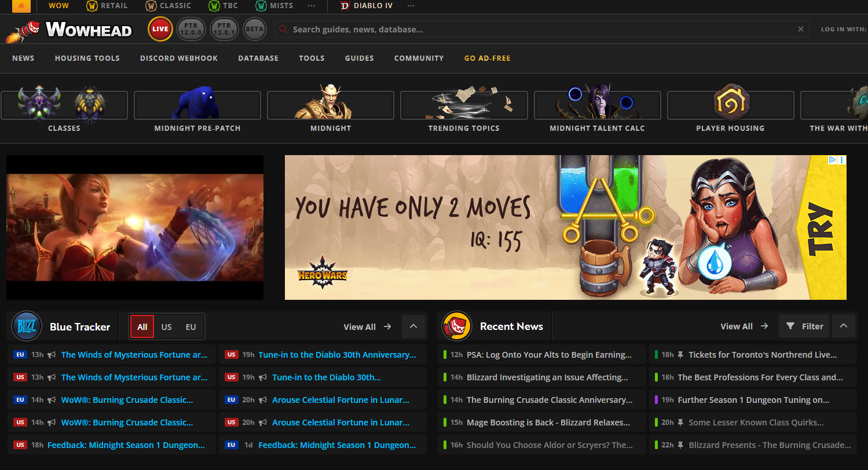Switch to PTR 12.0.1 version

(x=224, y=29)
